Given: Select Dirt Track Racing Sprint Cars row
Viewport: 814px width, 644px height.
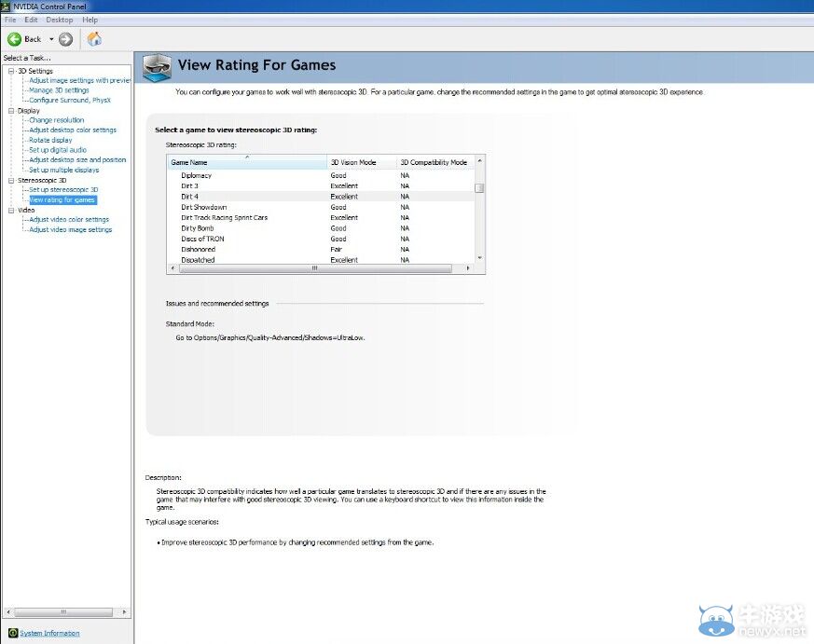Looking at the screenshot, I should 321,217.
